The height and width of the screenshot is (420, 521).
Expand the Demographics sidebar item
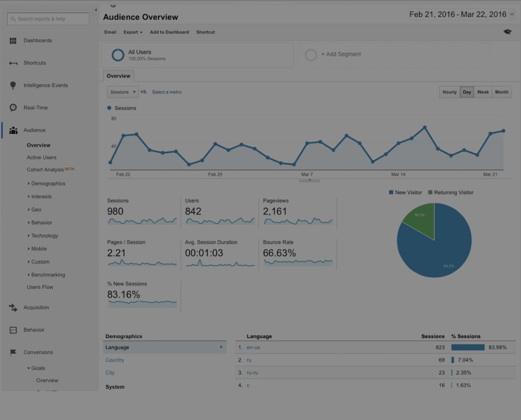pyautogui.click(x=48, y=184)
